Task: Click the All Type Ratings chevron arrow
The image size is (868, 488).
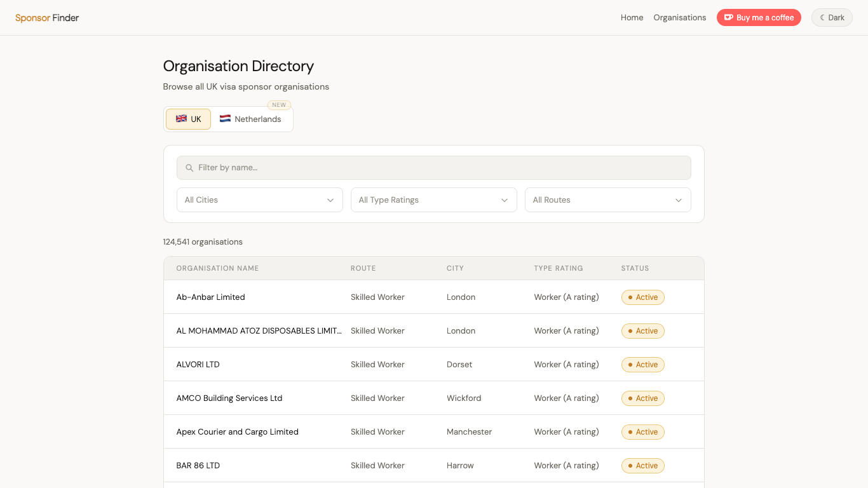Action: coord(505,200)
